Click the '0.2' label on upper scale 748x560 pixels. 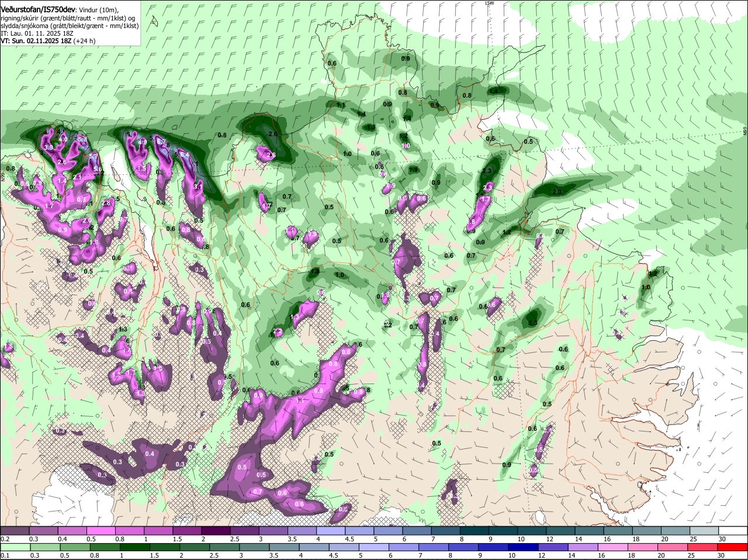point(5,538)
